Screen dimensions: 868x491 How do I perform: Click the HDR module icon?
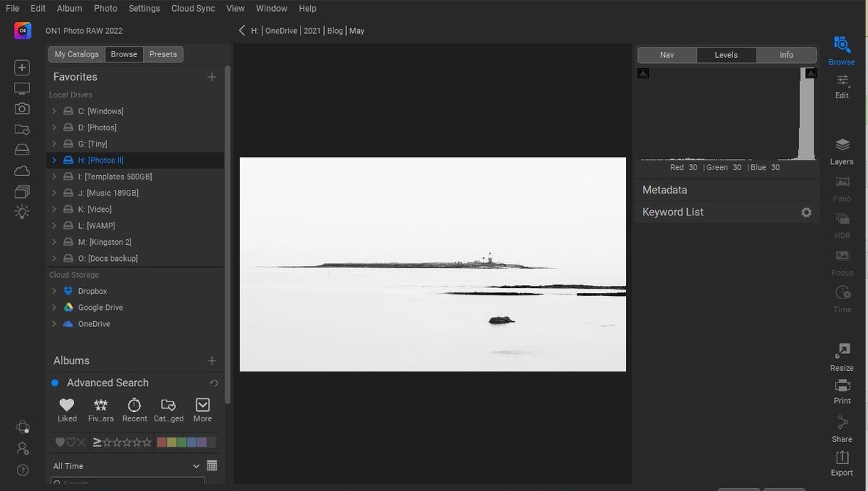842,219
